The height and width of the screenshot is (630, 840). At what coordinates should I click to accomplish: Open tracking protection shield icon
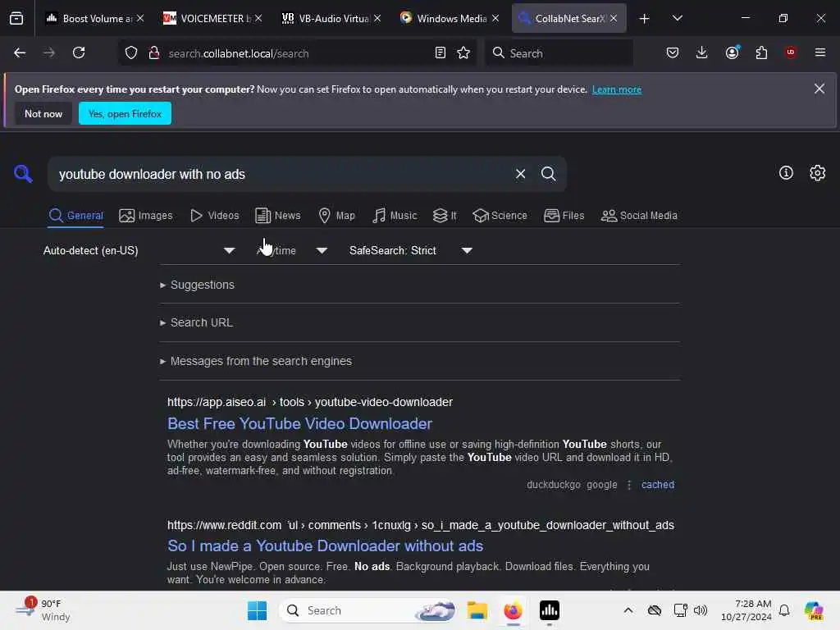tap(131, 52)
